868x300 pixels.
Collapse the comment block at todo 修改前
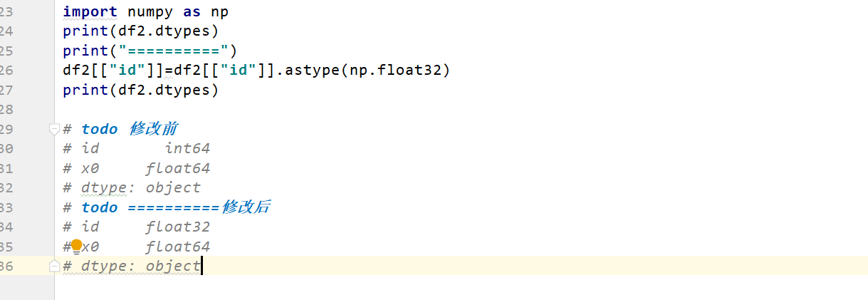(54, 129)
